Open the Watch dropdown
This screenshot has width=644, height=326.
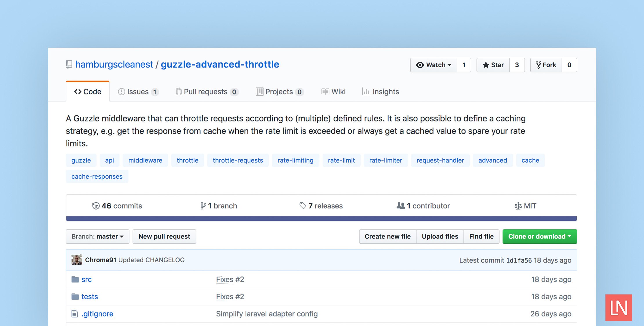click(x=434, y=65)
